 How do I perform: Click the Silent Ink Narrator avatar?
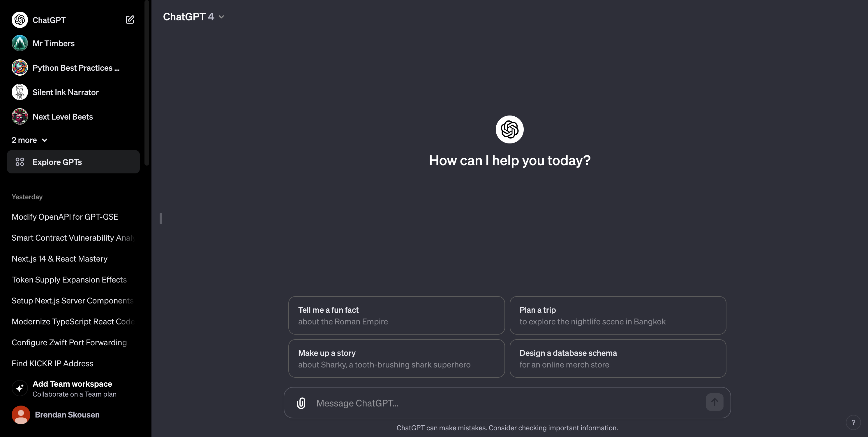(20, 92)
